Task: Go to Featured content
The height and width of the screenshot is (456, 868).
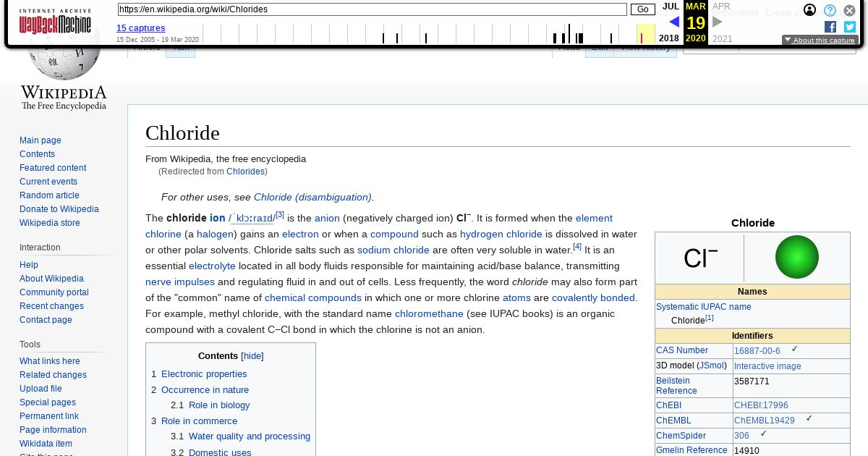Action: pyautogui.click(x=53, y=168)
